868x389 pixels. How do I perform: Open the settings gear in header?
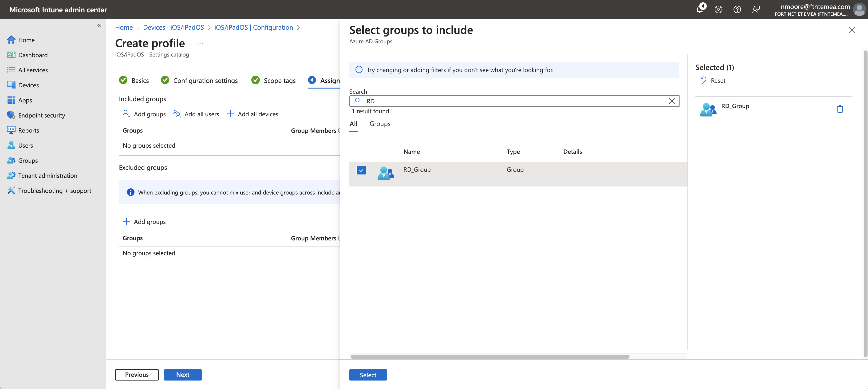(x=718, y=9)
